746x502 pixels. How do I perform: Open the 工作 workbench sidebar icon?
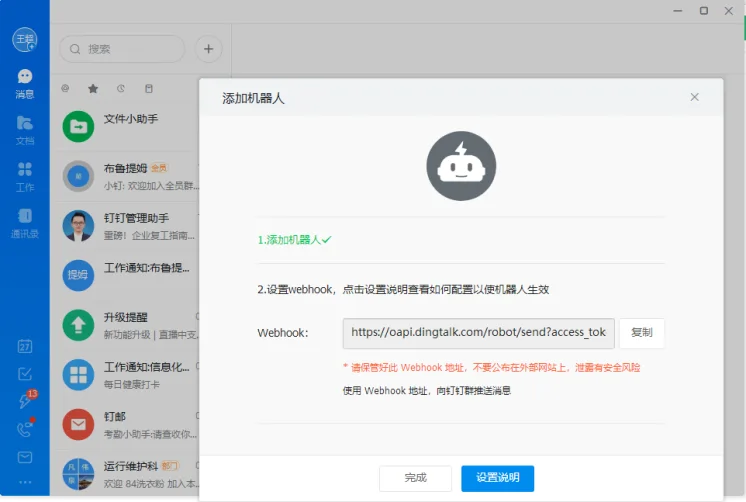(25, 177)
